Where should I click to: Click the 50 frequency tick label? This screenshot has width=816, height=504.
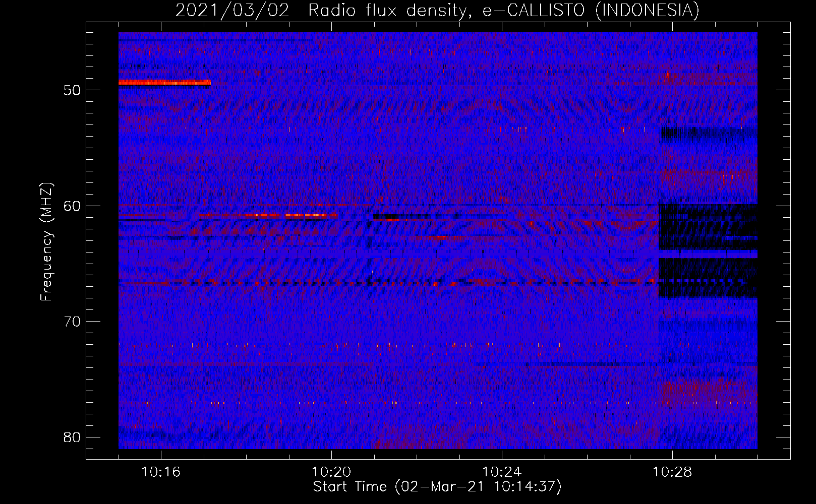[x=72, y=90]
